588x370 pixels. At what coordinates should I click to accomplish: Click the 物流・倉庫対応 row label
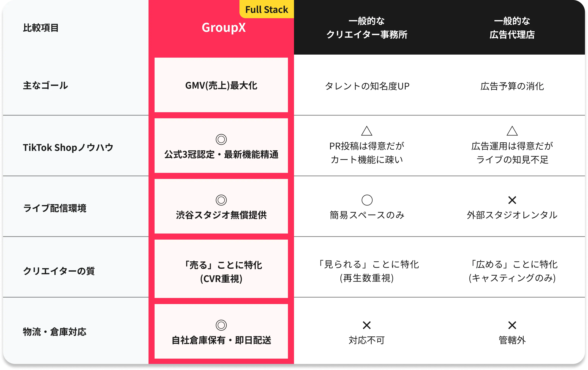55,332
